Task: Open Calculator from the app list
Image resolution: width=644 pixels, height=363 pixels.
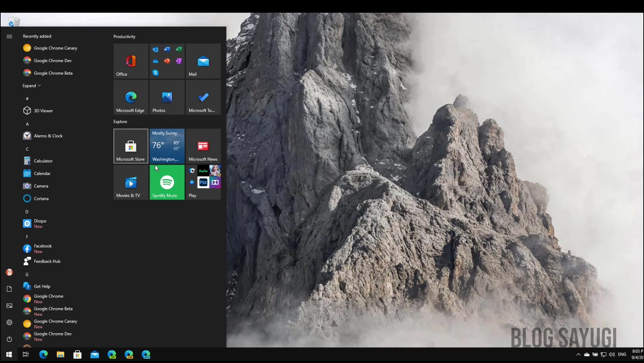Action: coord(43,161)
